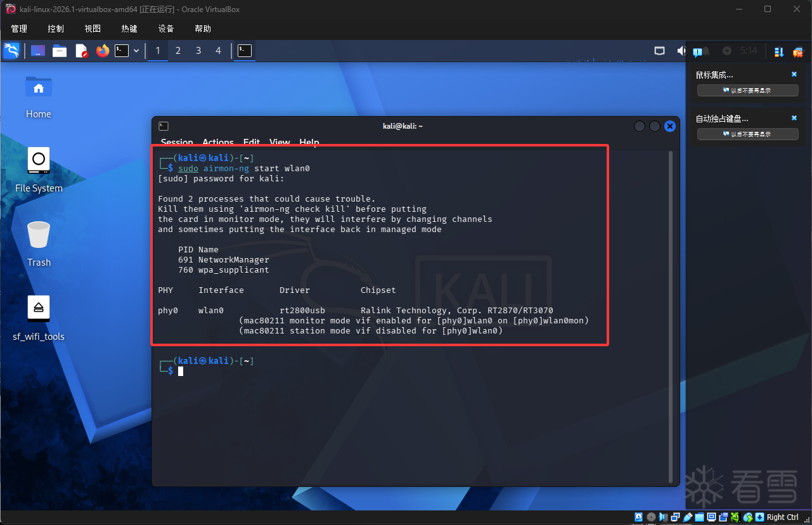Open the terminal View menu

pyautogui.click(x=280, y=142)
